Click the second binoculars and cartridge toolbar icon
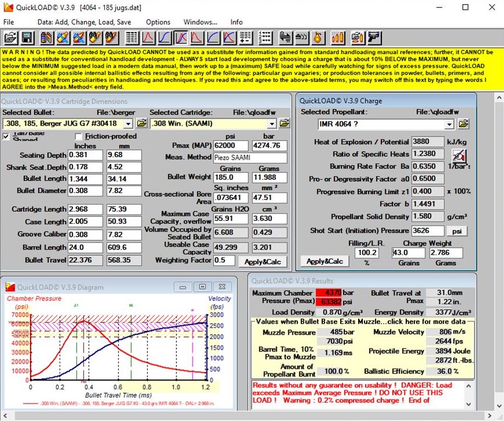The width and height of the screenshot is (504, 422). pos(112,38)
